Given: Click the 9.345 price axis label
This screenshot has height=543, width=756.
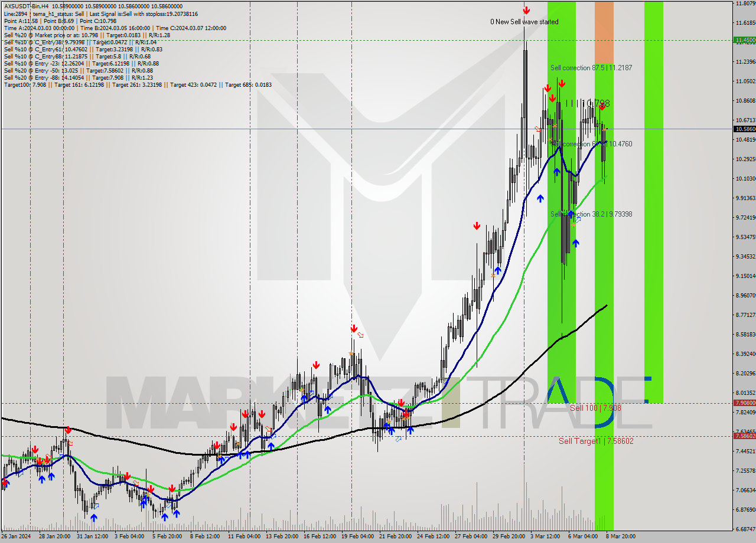Looking at the screenshot, I should point(745,256).
